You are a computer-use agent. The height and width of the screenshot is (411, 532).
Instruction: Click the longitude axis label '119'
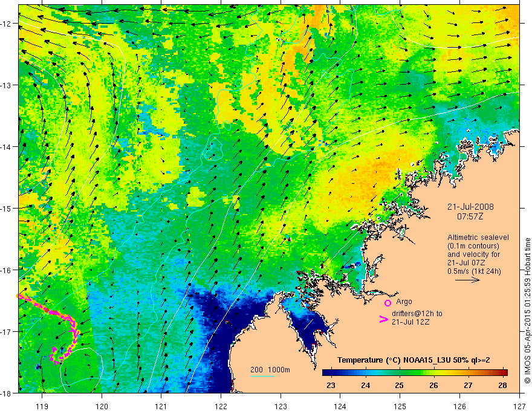coord(42,406)
